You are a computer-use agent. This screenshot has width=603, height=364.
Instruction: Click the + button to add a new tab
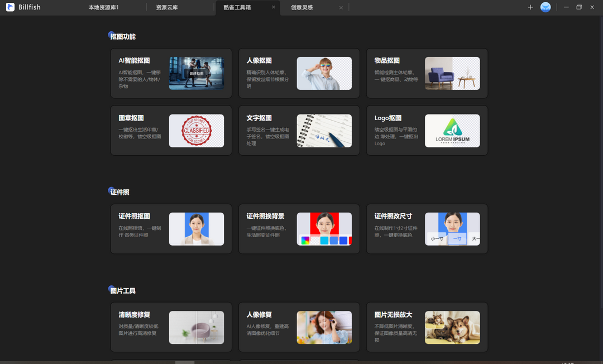tap(530, 7)
